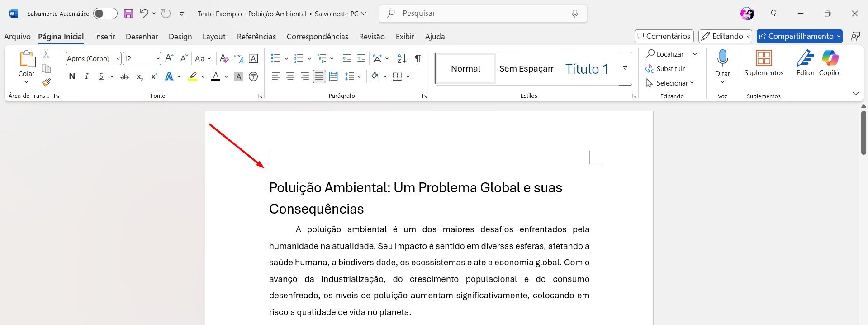
Task: Undo the last action
Action: 144,14
